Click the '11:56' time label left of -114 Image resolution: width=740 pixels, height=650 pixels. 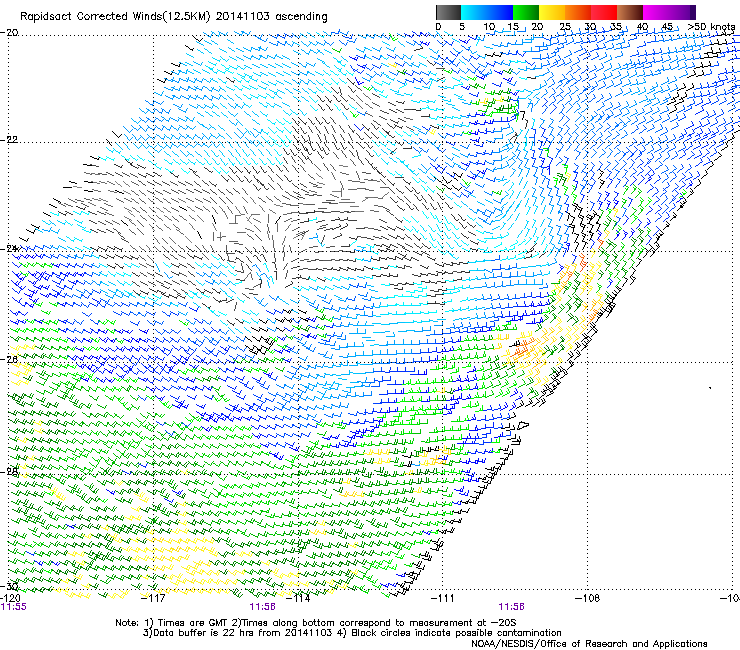pyautogui.click(x=263, y=607)
